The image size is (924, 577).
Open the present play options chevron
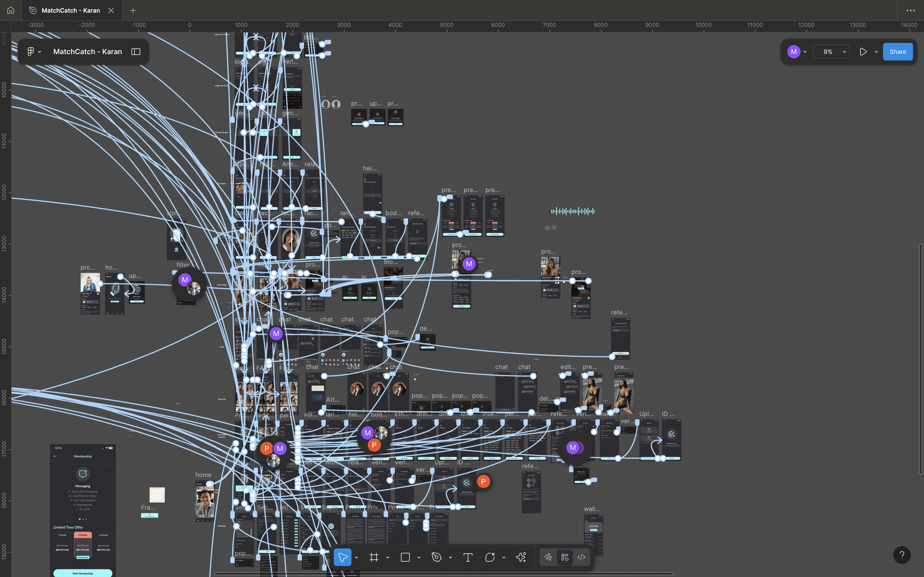pyautogui.click(x=876, y=52)
